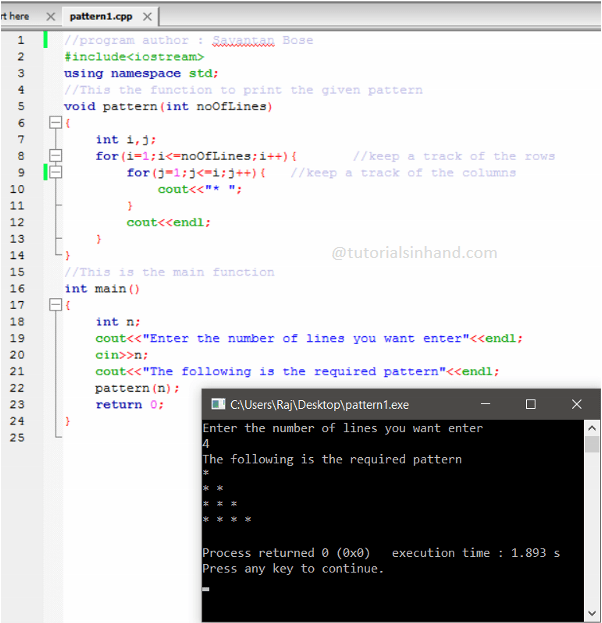Click 'pattern(n);' call on line 22
The image size is (602, 623).
click(137, 388)
